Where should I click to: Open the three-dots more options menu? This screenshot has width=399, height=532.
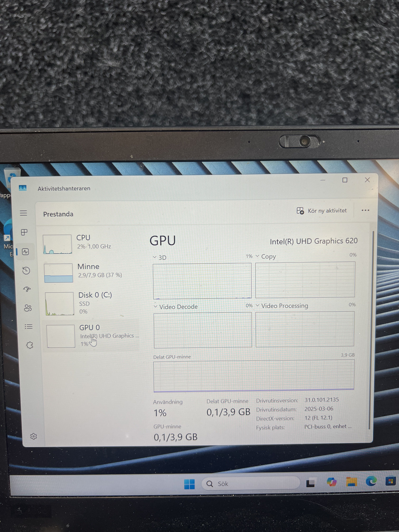pyautogui.click(x=365, y=210)
